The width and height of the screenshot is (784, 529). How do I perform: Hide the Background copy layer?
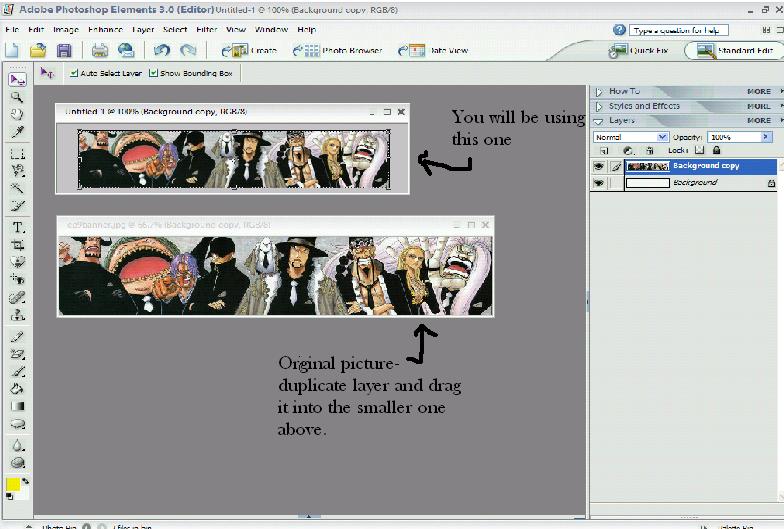(x=598, y=166)
